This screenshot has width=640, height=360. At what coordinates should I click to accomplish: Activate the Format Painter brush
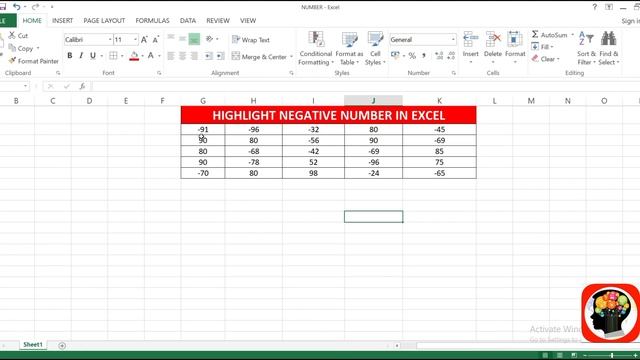pyautogui.click(x=12, y=61)
